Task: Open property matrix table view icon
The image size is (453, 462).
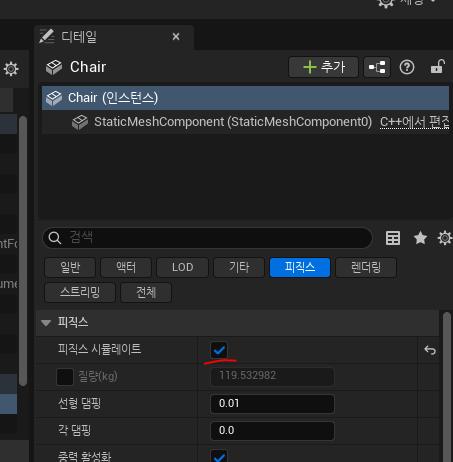Action: point(393,238)
